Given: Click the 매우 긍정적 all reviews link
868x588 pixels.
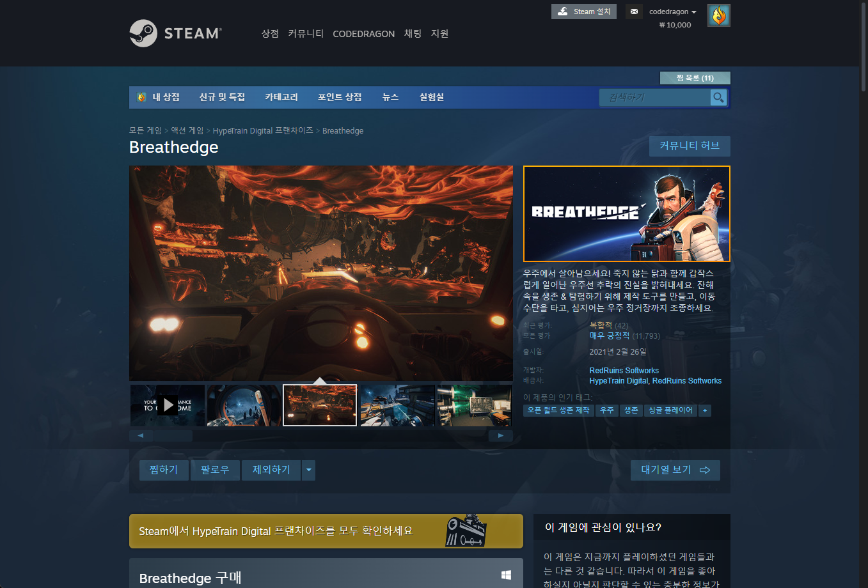Looking at the screenshot, I should click(610, 336).
